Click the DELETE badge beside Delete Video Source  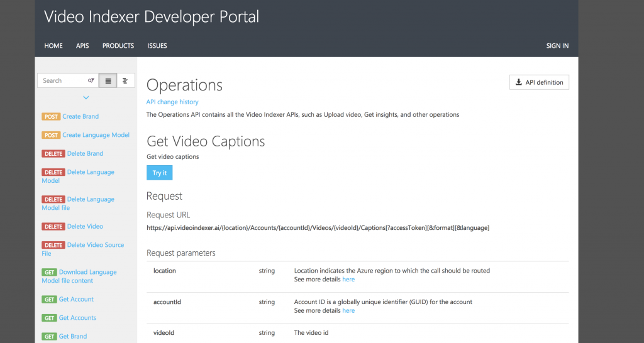[53, 245]
